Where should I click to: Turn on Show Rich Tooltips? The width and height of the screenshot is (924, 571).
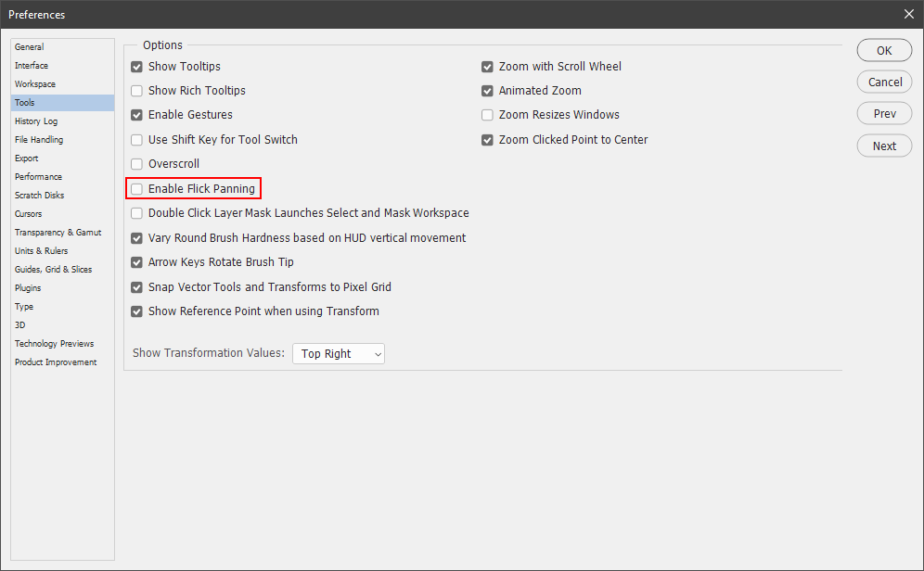(137, 91)
